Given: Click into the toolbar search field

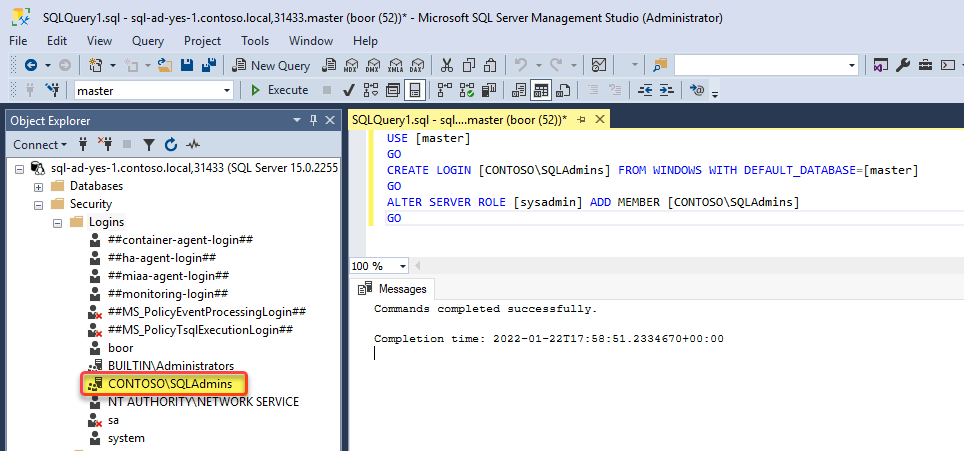Looking at the screenshot, I should (761, 65).
